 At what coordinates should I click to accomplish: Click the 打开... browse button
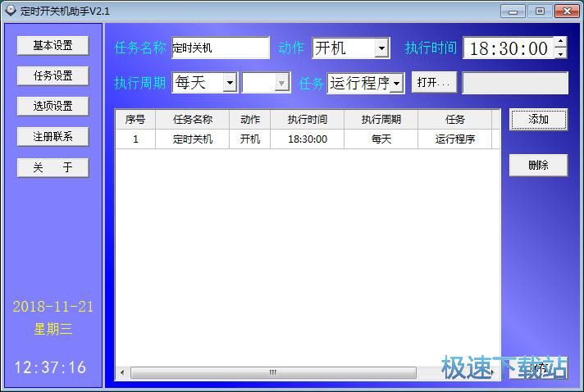434,82
